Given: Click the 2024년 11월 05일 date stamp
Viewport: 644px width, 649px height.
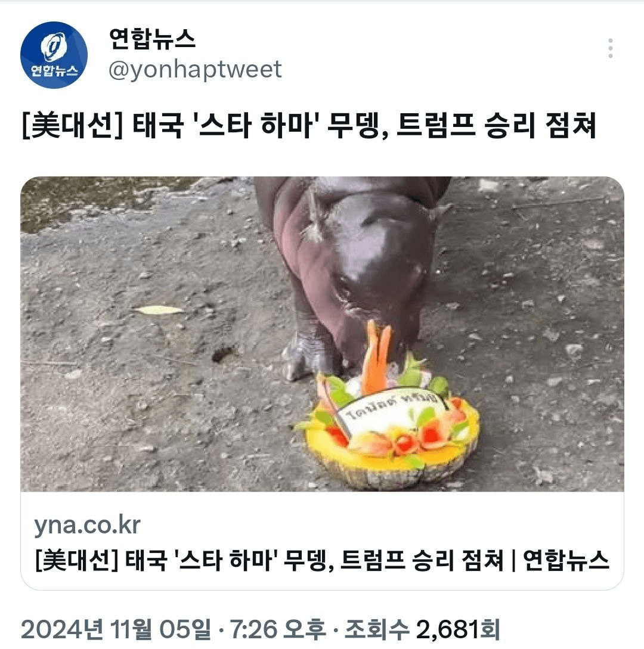Looking at the screenshot, I should [x=116, y=629].
